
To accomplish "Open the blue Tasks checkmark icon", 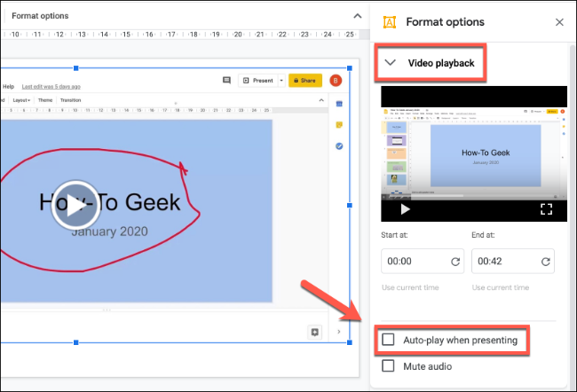I will click(x=338, y=145).
